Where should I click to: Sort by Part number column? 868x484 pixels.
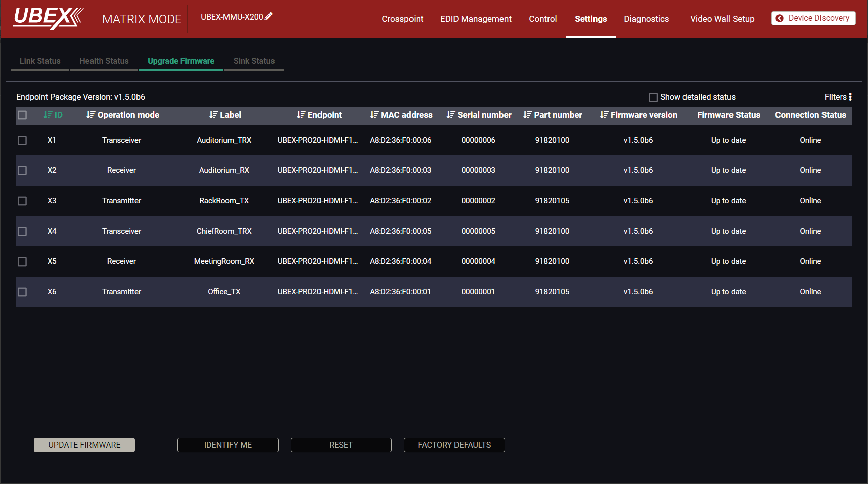tap(553, 115)
